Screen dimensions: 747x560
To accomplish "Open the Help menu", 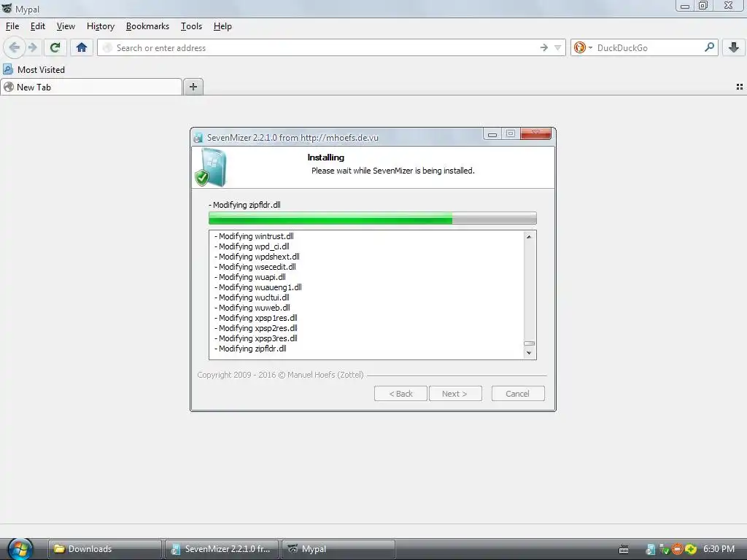I will 222,26.
